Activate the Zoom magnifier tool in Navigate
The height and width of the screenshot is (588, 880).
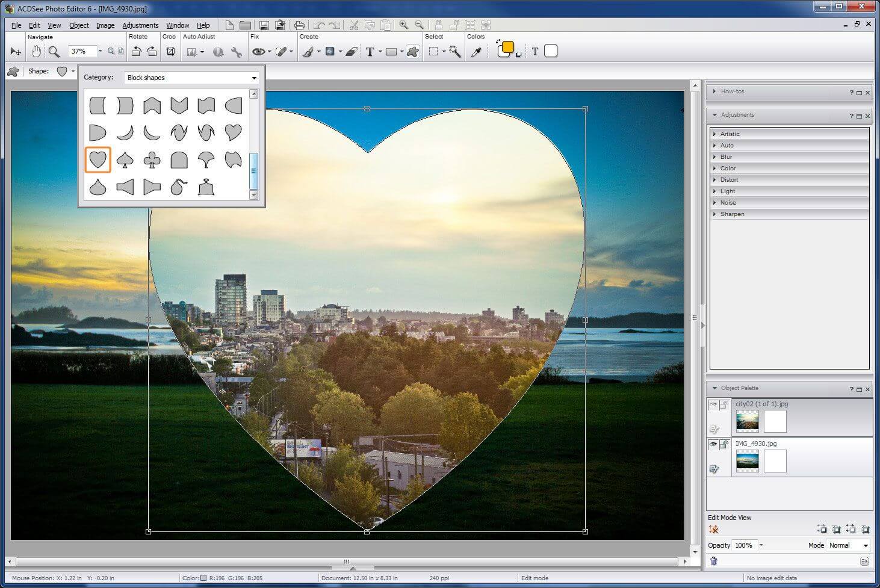click(x=54, y=52)
